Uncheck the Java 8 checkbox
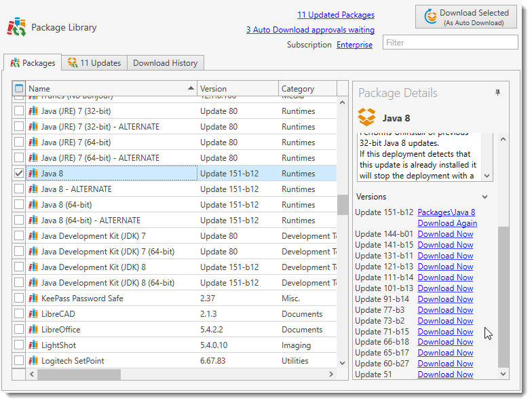This screenshot has width=532, height=403. click(x=19, y=174)
